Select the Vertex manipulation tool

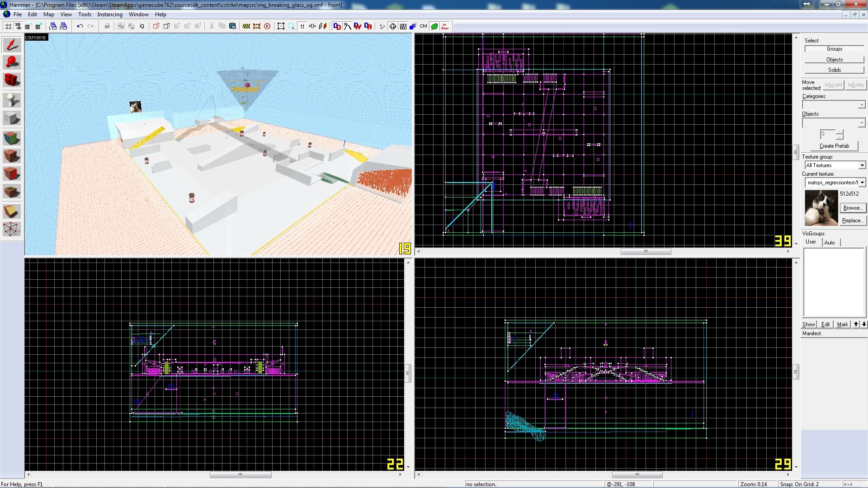tap(12, 229)
